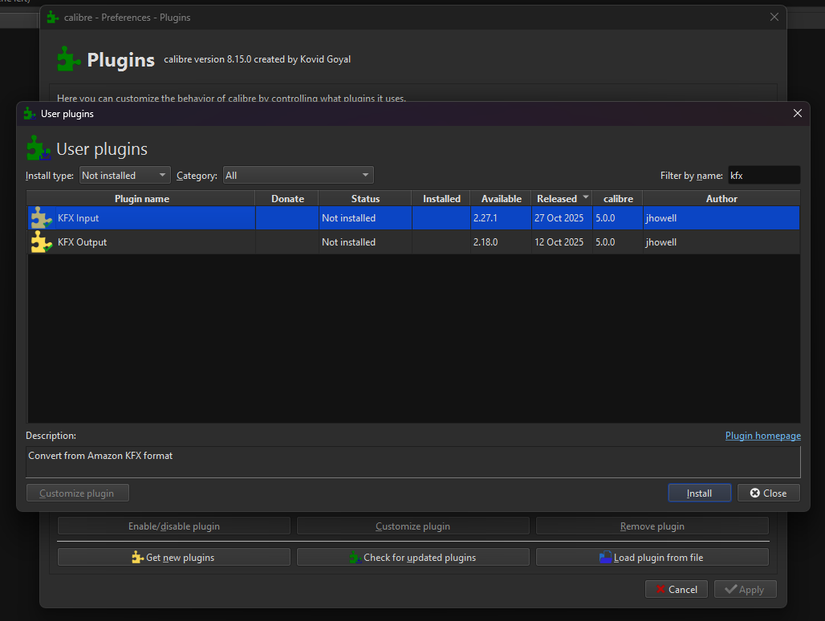This screenshot has height=621, width=825.
Task: Click KFX Output's Not installed status
Action: click(x=348, y=242)
